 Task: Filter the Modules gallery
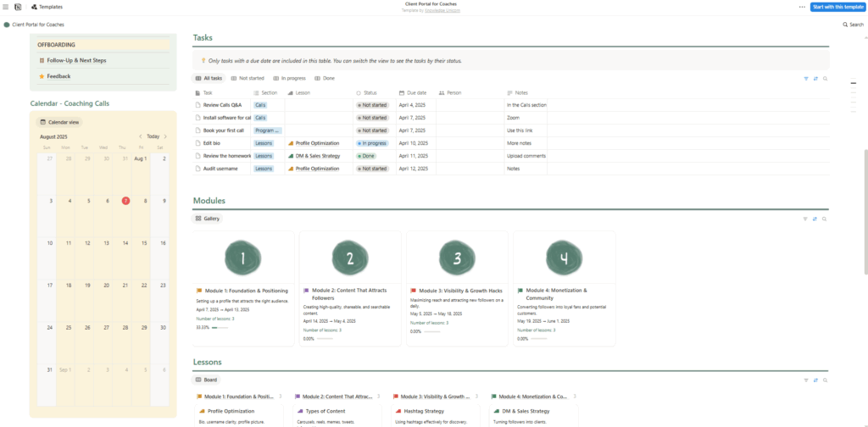[805, 219]
